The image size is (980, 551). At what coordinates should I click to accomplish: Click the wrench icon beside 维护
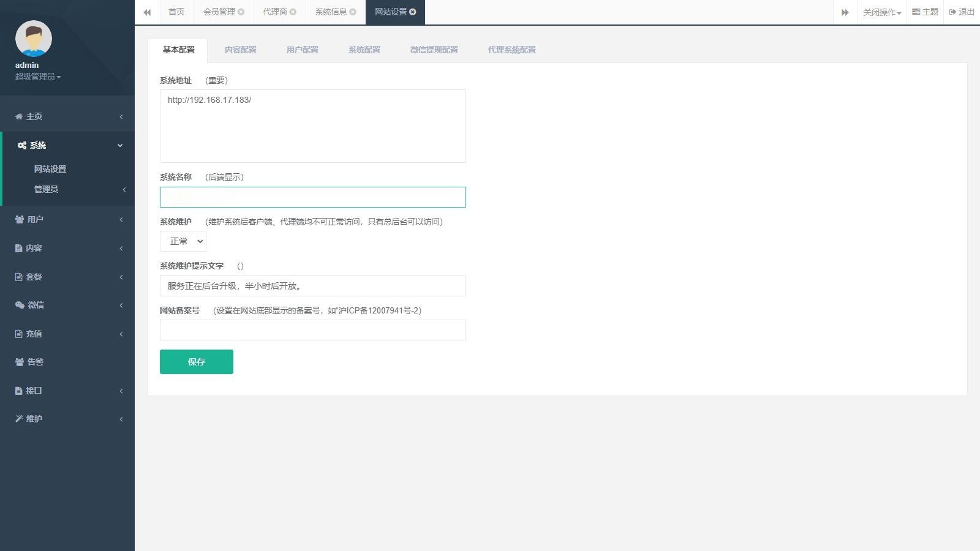(19, 419)
